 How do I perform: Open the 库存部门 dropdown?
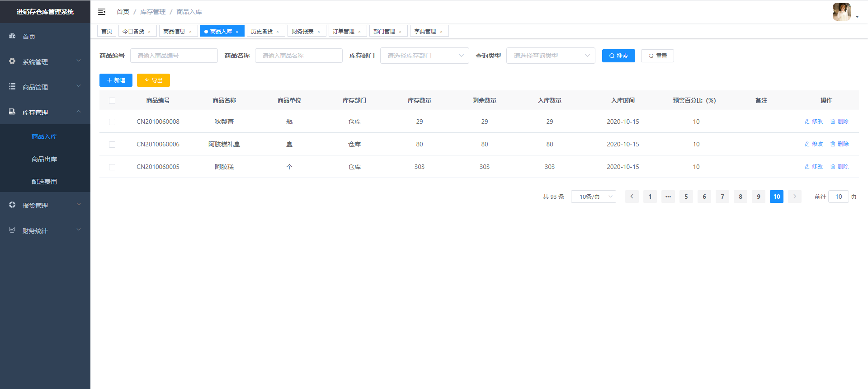point(424,56)
